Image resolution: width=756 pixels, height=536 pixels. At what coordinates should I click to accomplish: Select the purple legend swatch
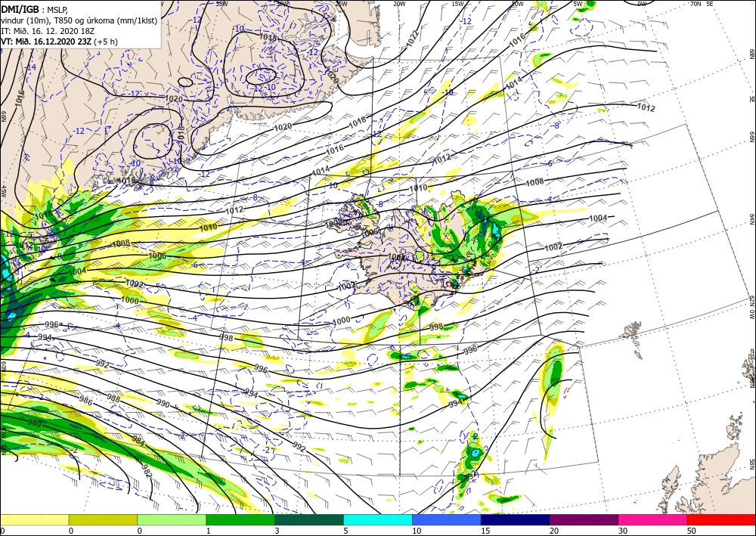pyautogui.click(x=584, y=519)
